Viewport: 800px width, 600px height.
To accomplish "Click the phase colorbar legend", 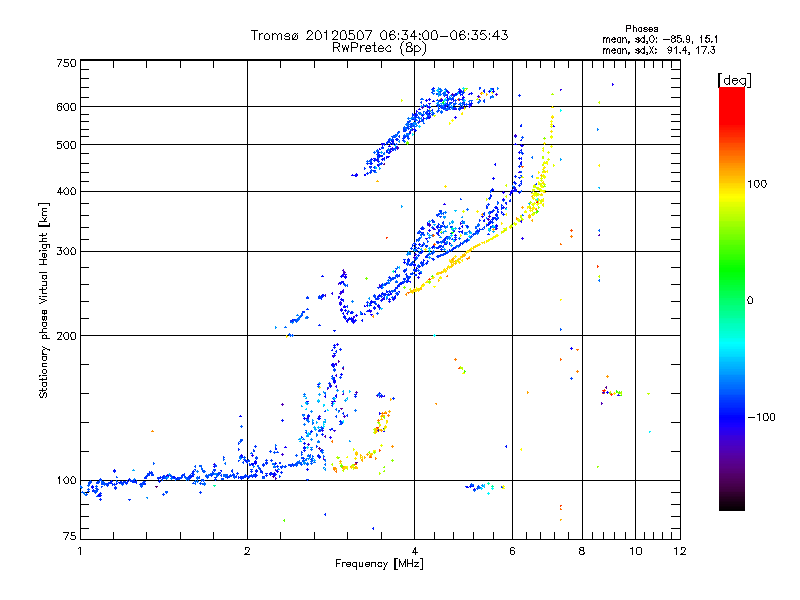I will 732,298.
